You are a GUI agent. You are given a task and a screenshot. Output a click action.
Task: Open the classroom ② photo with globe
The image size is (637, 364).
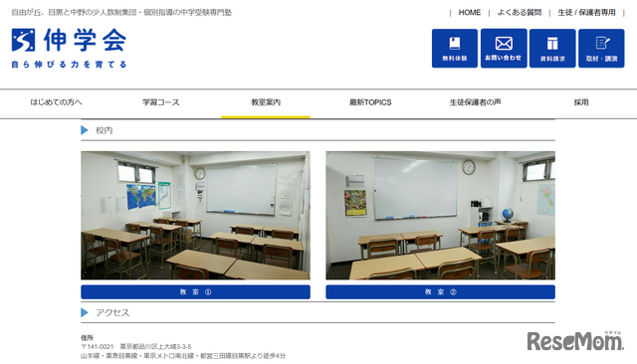pos(440,216)
